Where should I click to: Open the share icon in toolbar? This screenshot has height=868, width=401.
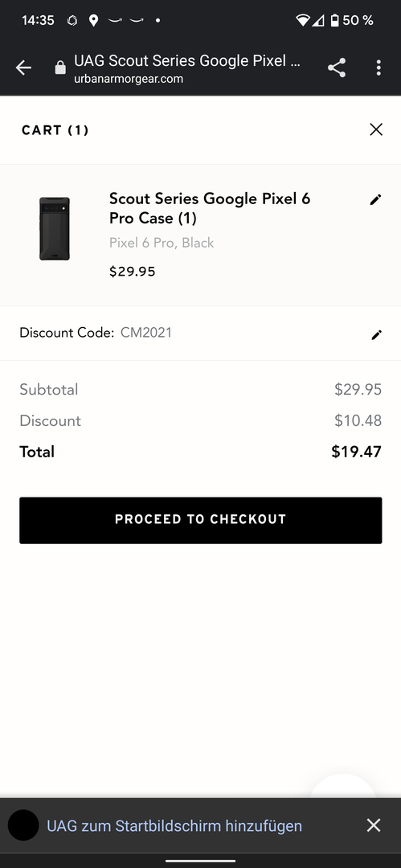point(336,68)
